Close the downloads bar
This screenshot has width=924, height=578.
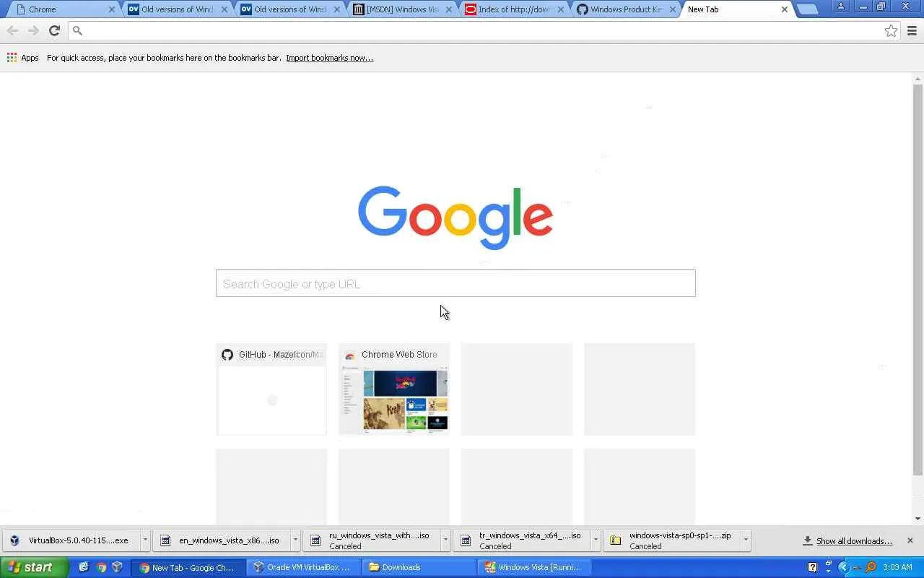910,540
